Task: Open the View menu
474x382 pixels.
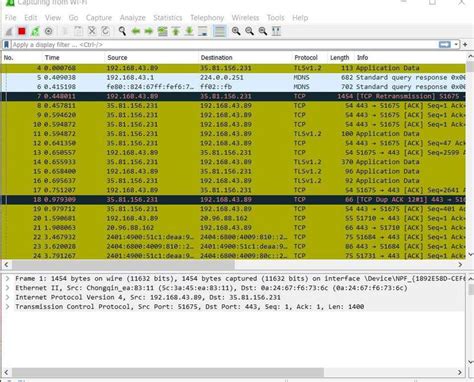Action: (x=53, y=18)
